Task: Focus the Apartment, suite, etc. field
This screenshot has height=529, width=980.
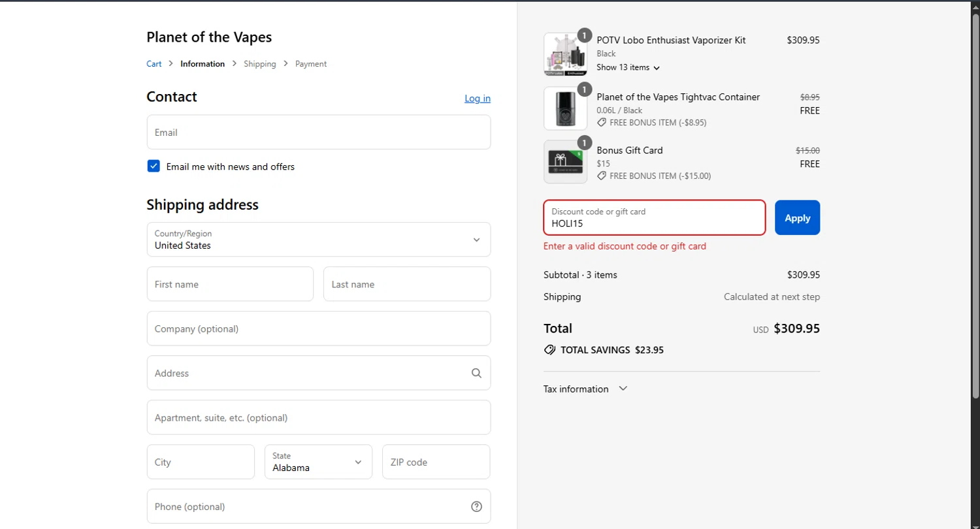Action: click(319, 417)
